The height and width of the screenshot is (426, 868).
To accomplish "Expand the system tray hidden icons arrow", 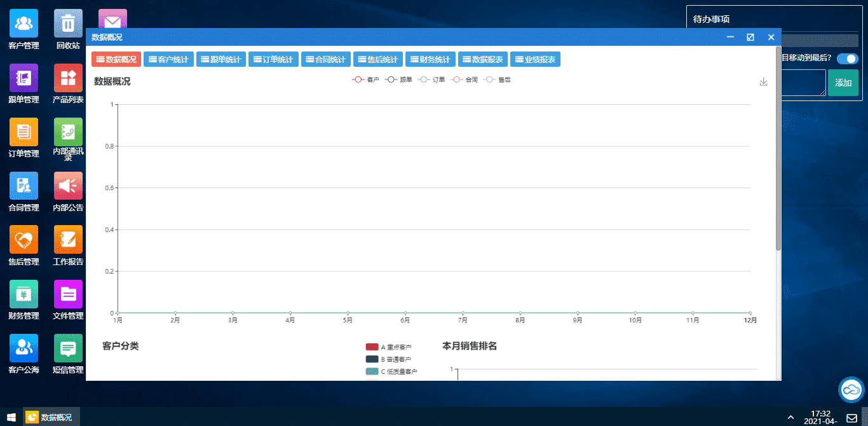I will [x=790, y=417].
